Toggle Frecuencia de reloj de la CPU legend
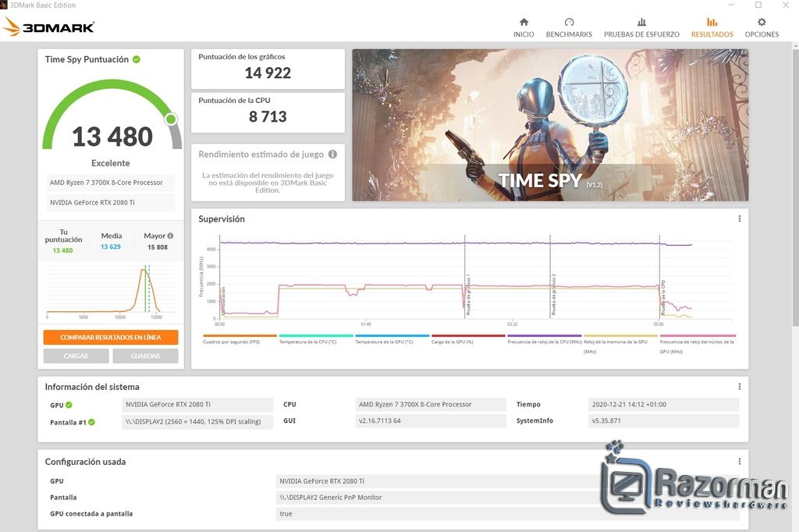This screenshot has width=799, height=532. (544, 339)
